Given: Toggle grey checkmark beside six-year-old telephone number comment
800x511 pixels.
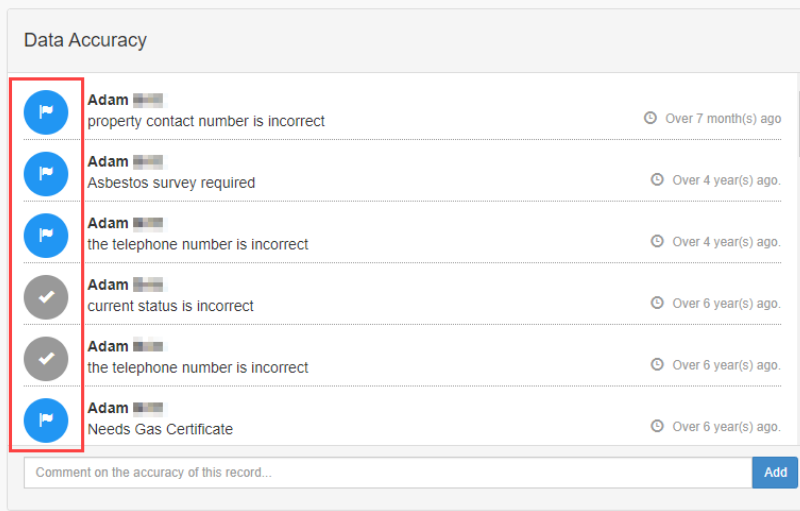Looking at the screenshot, I should [x=46, y=358].
